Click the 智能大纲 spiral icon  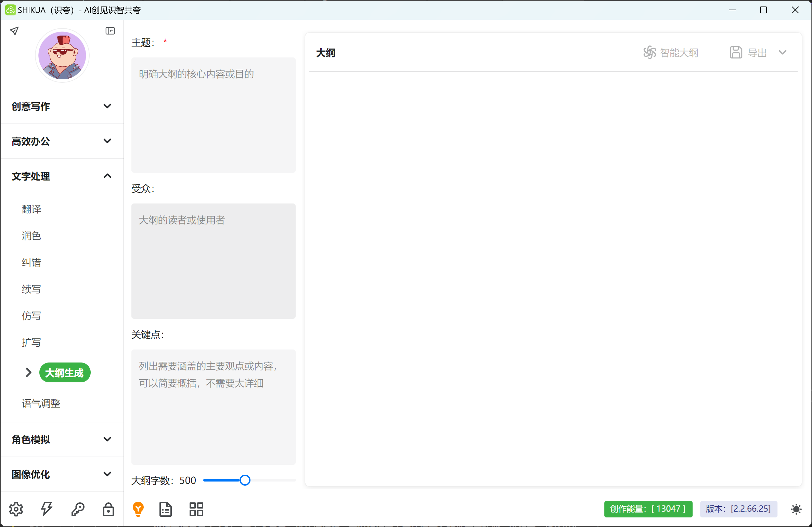point(649,53)
